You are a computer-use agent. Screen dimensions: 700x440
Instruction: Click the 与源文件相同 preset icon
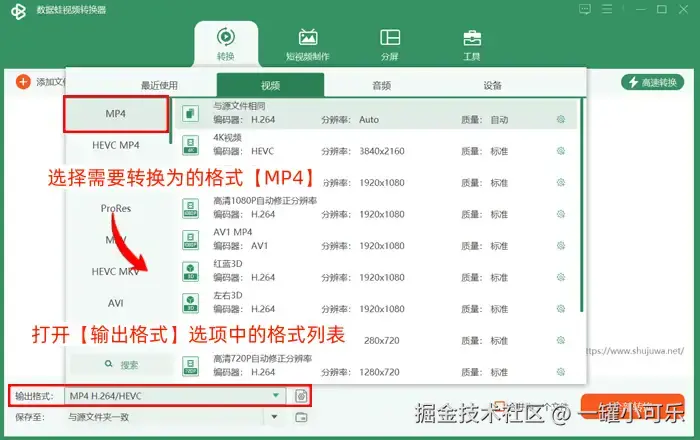[x=191, y=113]
